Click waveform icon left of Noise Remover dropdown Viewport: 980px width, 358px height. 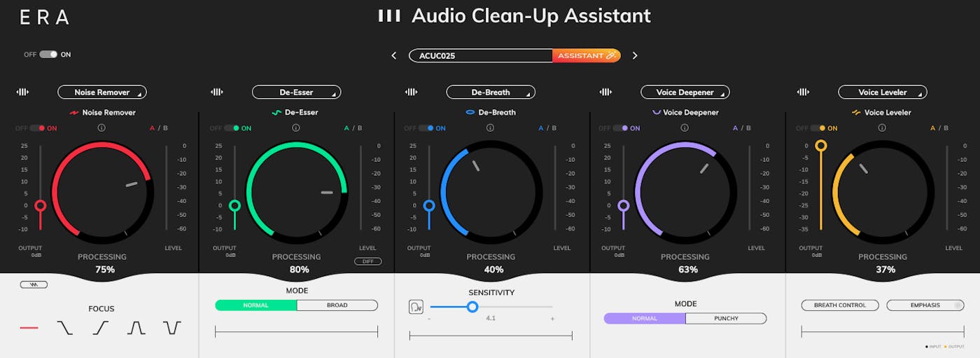click(22, 92)
